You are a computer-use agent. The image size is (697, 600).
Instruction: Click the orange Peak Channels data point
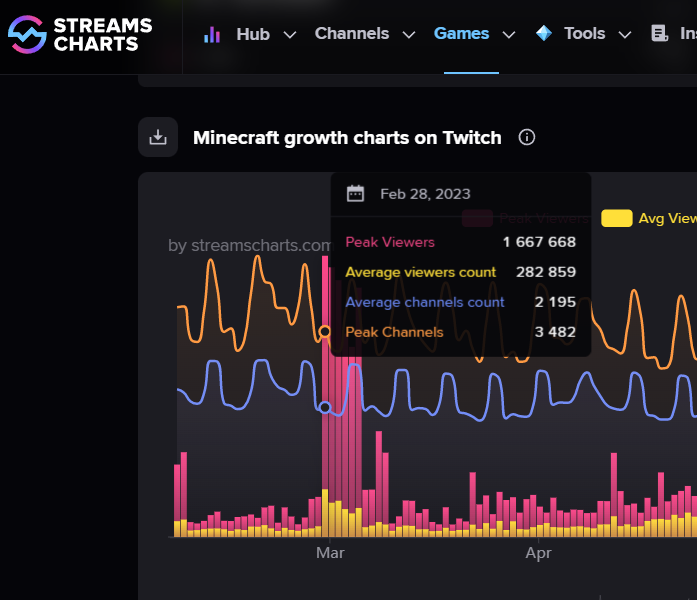click(x=325, y=332)
